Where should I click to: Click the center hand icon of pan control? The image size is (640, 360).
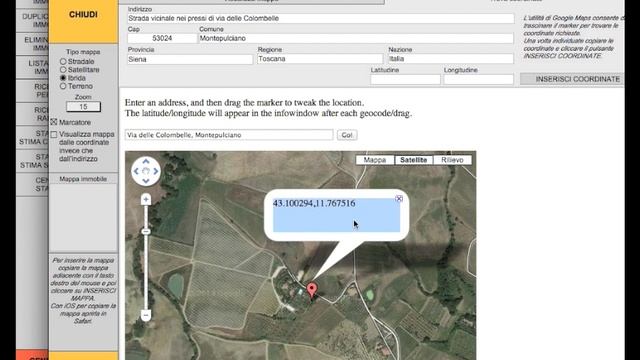[x=146, y=171]
